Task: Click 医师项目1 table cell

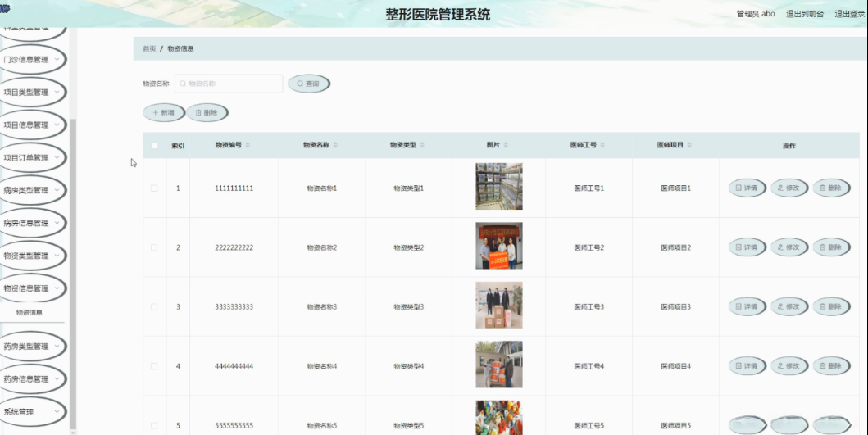Action: click(x=676, y=188)
